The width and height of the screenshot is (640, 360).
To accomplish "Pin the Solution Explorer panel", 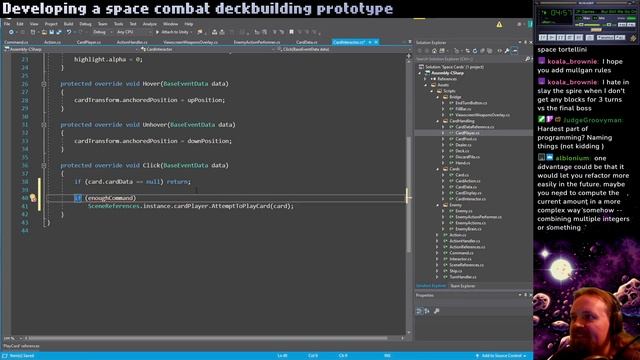I will (525, 42).
